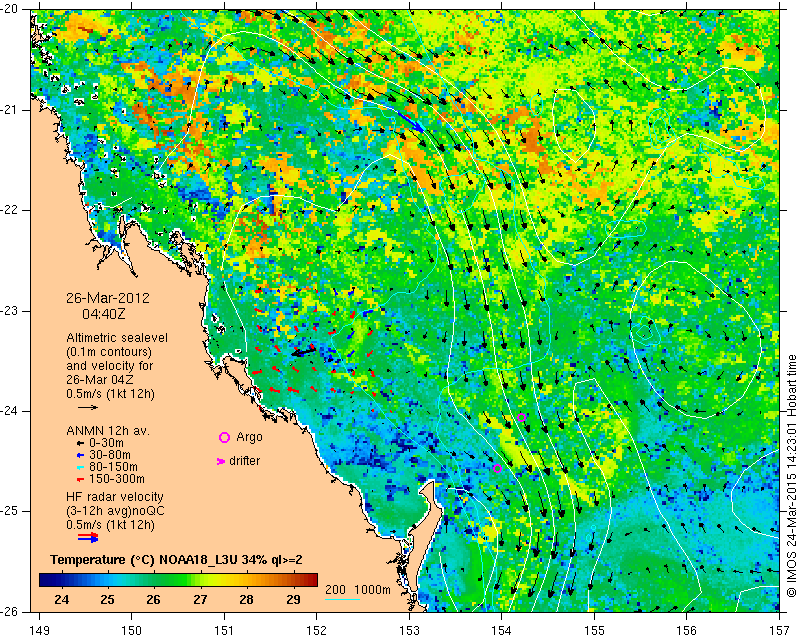Click the '27' color bar tick label

[200, 599]
